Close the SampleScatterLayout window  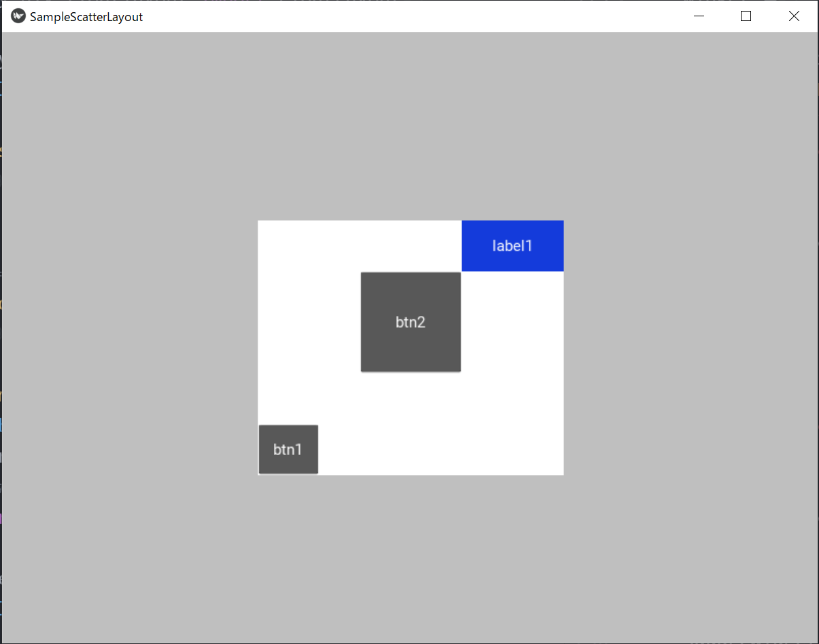(793, 16)
